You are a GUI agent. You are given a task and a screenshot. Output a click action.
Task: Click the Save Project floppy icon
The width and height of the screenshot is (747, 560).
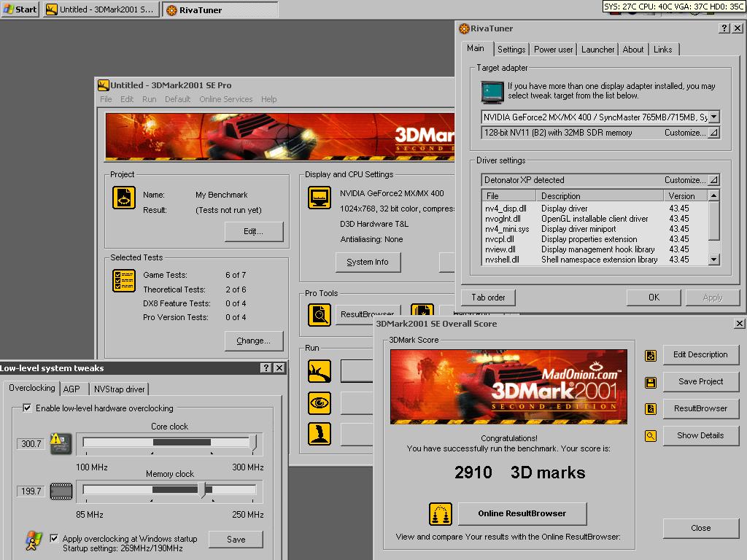click(x=651, y=382)
